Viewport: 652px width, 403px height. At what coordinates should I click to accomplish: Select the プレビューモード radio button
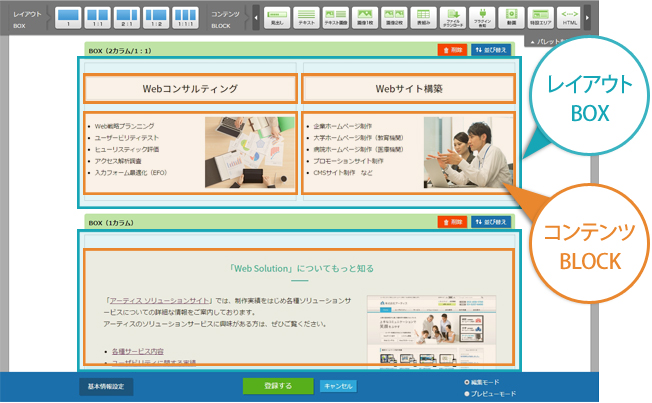tap(467, 393)
